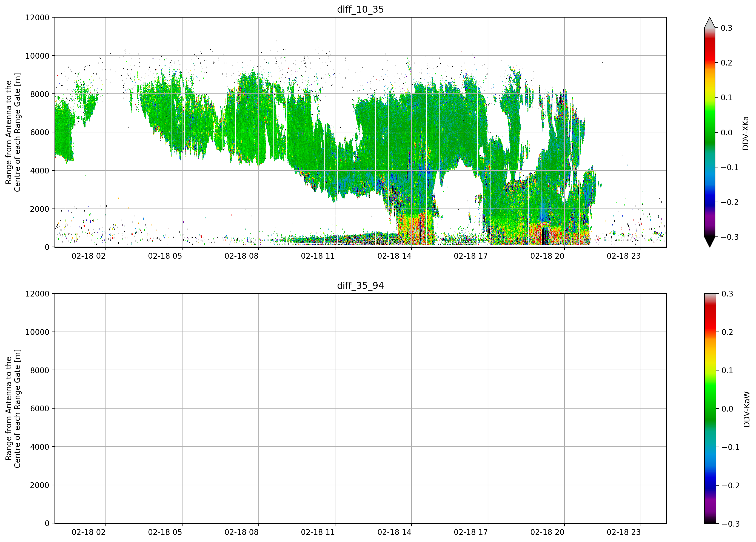Click the DDV-XKa colorbar label
This screenshot has width=756, height=542.
coord(746,133)
